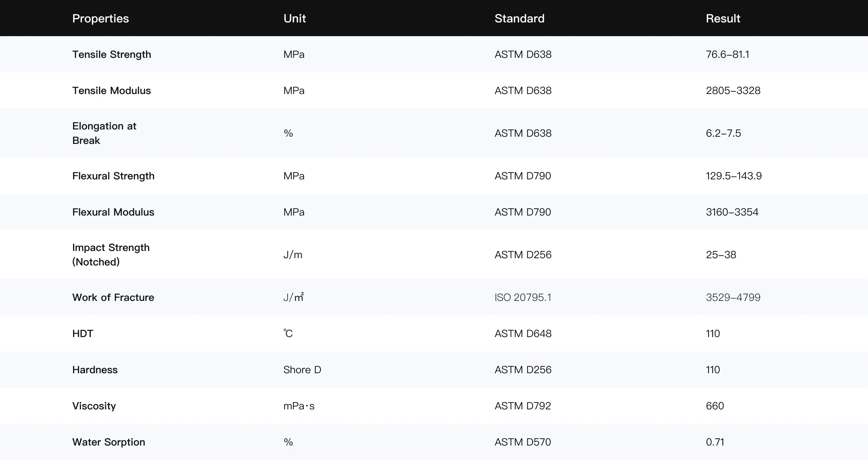This screenshot has width=868, height=460.
Task: Click the Water Sorption property label
Action: coord(109,442)
